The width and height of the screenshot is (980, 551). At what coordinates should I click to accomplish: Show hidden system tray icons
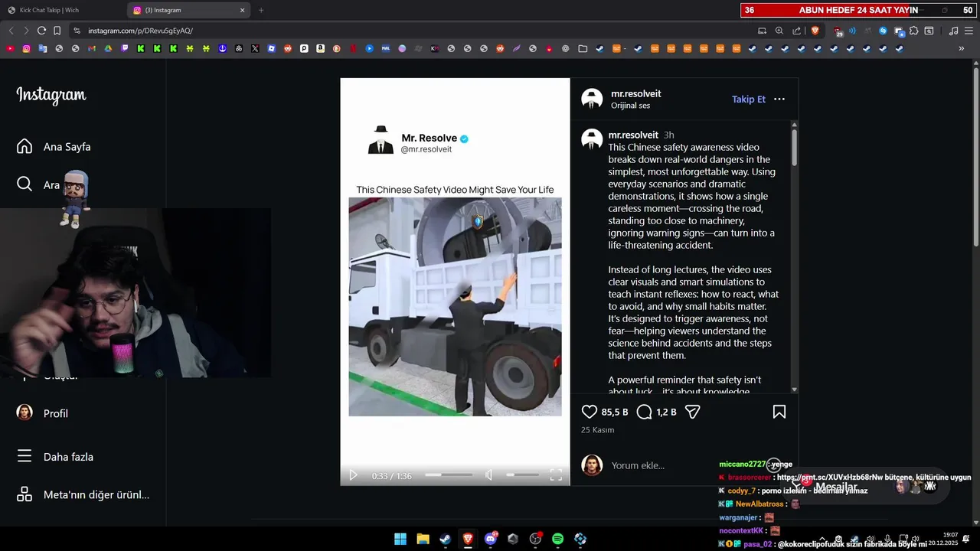point(822,539)
